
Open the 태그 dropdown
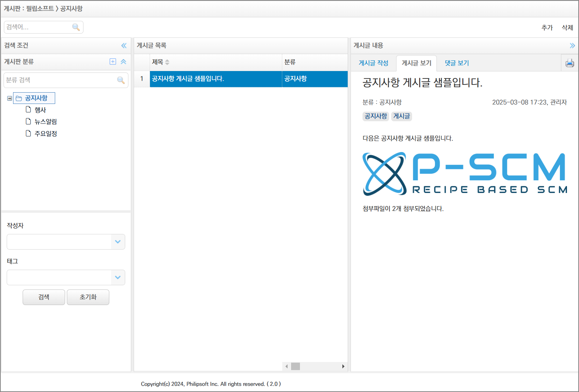click(x=118, y=277)
